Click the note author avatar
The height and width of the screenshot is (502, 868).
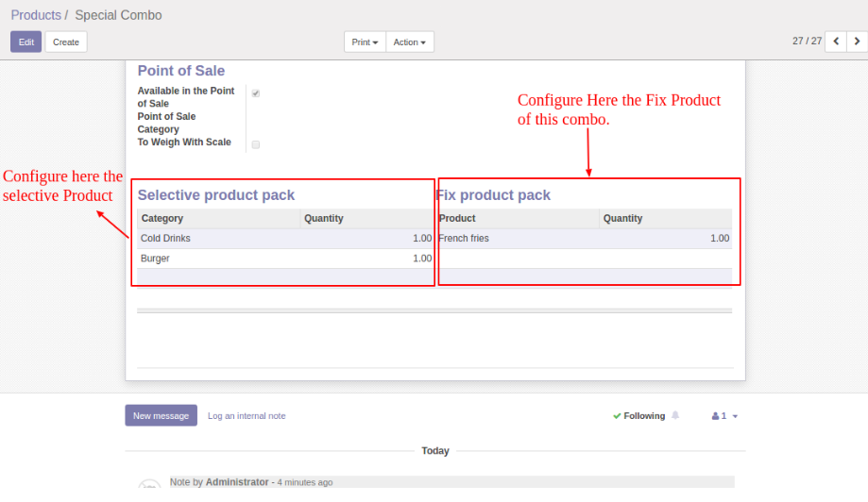point(148,487)
